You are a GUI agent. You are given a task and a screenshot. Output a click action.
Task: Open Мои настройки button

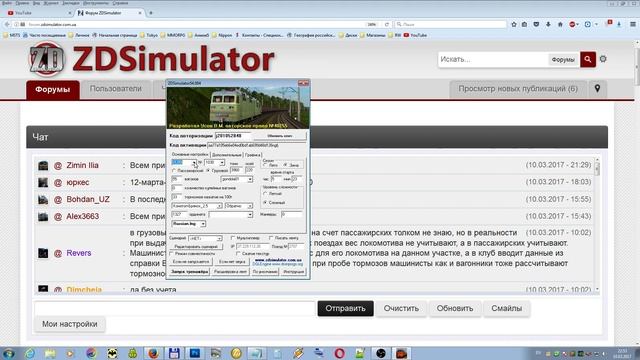(x=70, y=324)
